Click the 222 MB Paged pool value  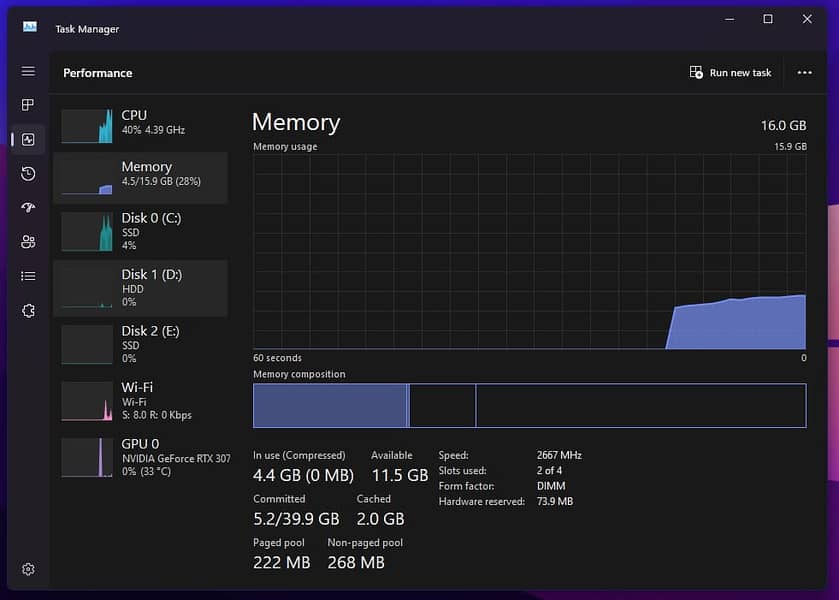click(281, 563)
